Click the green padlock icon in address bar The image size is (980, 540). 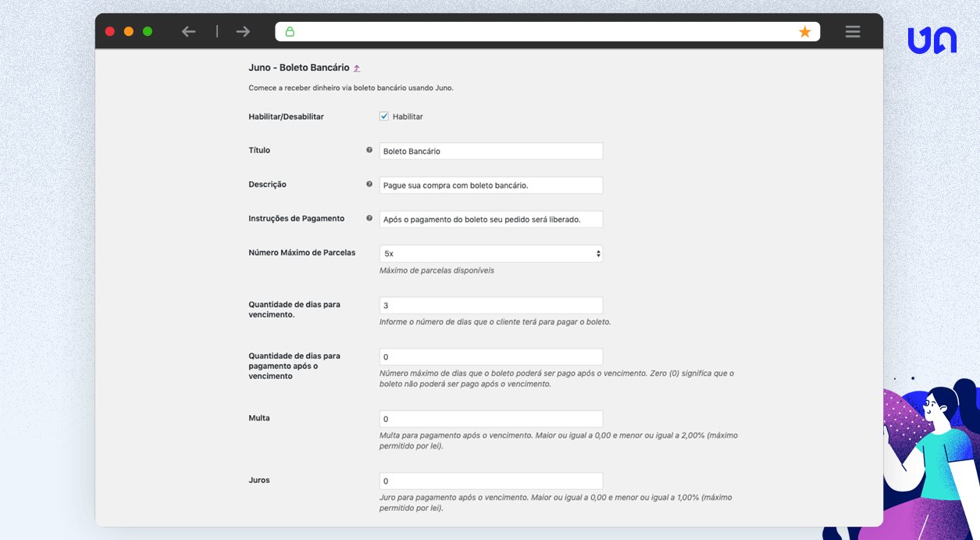coord(290,32)
